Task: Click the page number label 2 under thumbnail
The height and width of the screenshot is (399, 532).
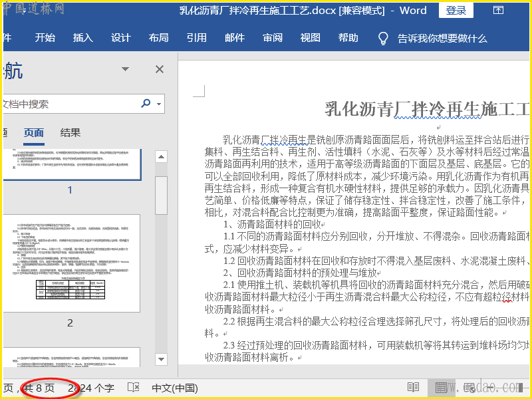Action: (70, 323)
